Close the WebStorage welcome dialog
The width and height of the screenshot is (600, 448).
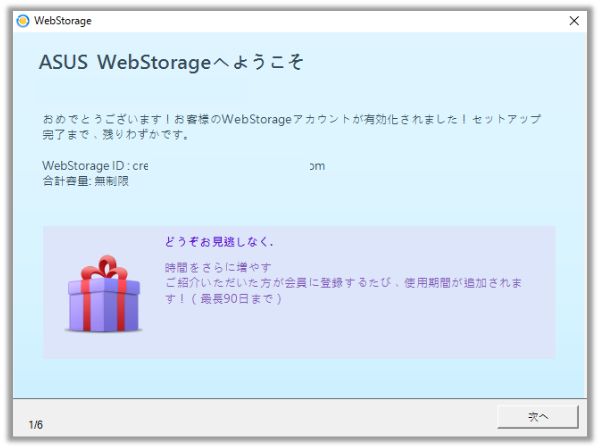pos(574,21)
